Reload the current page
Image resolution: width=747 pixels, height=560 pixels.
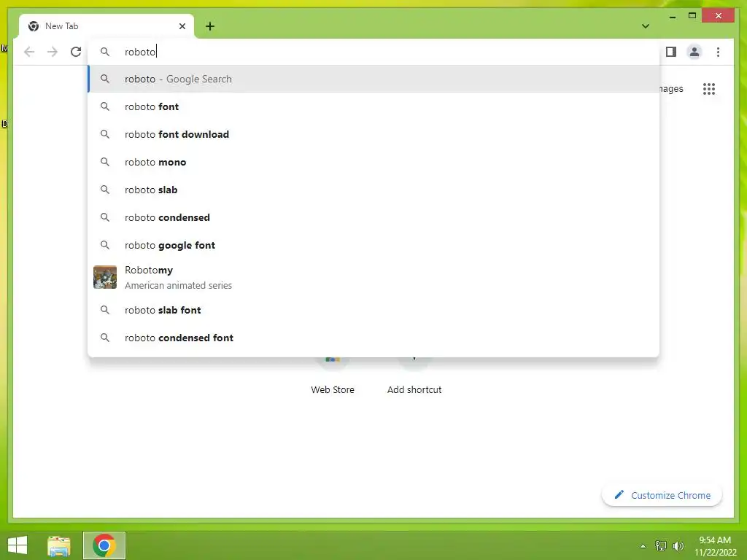pyautogui.click(x=76, y=52)
